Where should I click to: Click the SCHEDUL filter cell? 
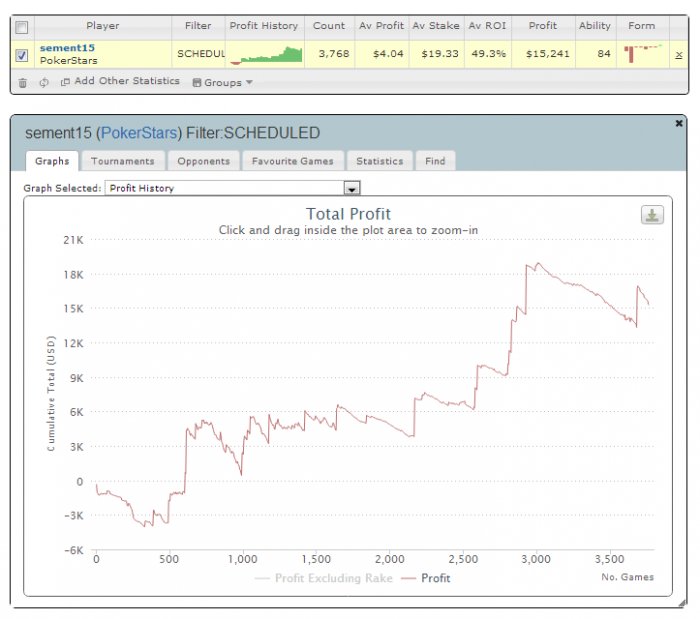(200, 54)
